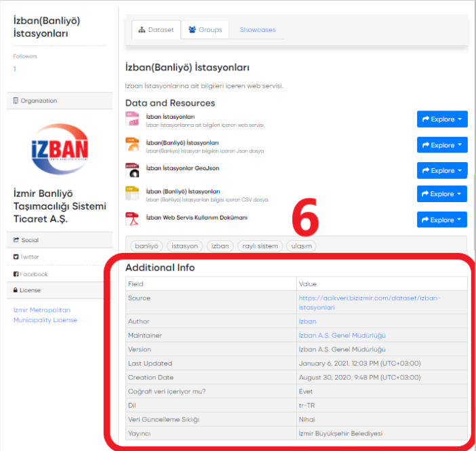Open the Izmir Metropolitan Municipality License link
The width and height of the screenshot is (476, 451).
click(x=45, y=315)
